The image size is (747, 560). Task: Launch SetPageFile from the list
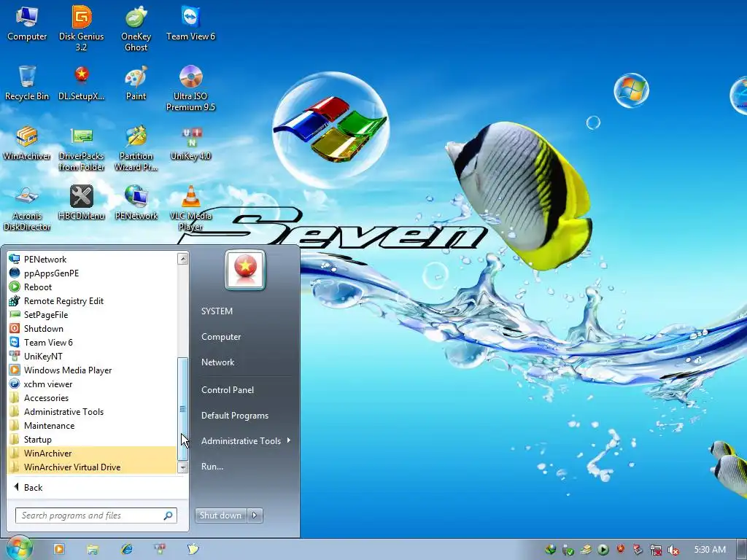[91, 315]
